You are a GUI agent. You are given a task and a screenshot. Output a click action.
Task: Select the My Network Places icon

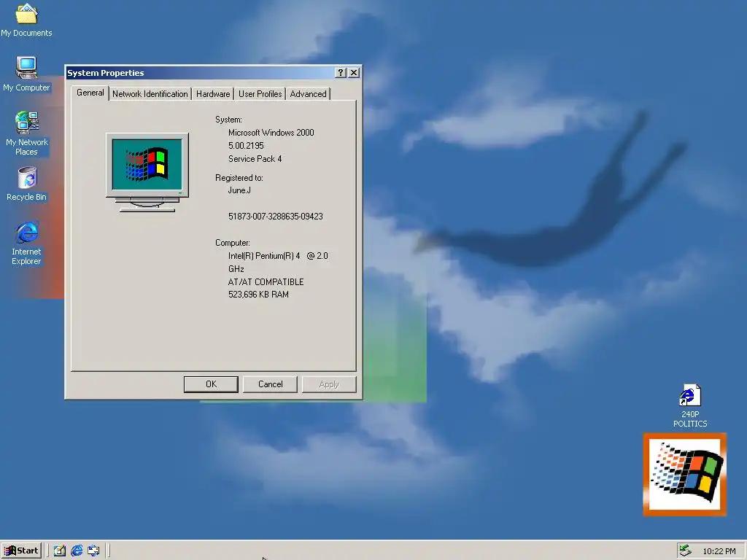(27, 133)
